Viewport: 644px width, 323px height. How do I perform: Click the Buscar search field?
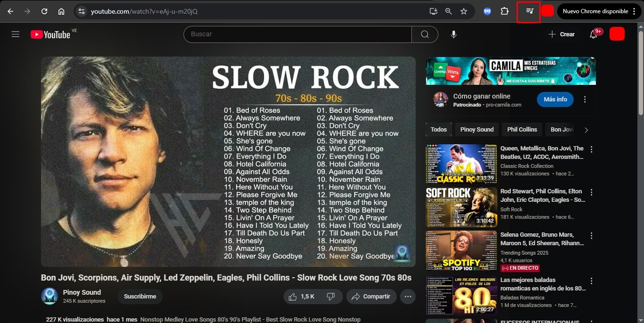click(298, 34)
